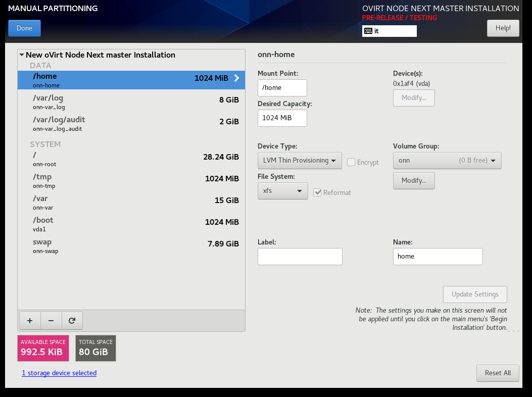Click the add mount point plus icon
This screenshot has height=397, width=532.
30,320
